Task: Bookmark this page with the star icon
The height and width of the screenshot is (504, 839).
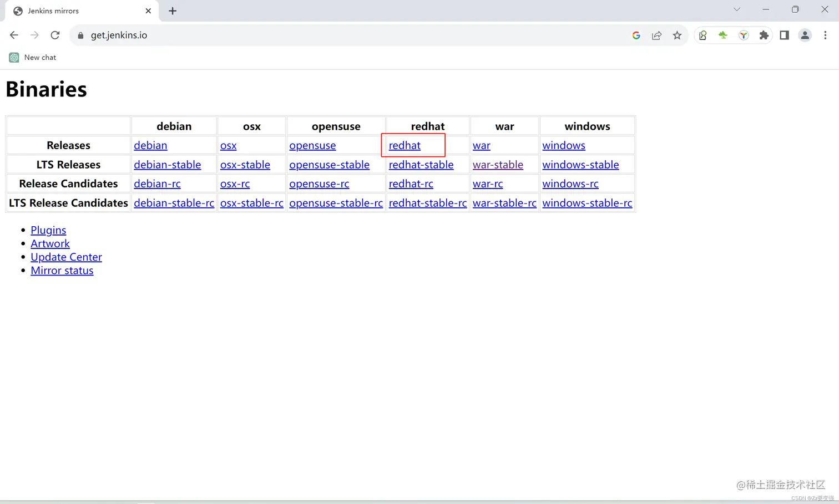Action: (677, 35)
